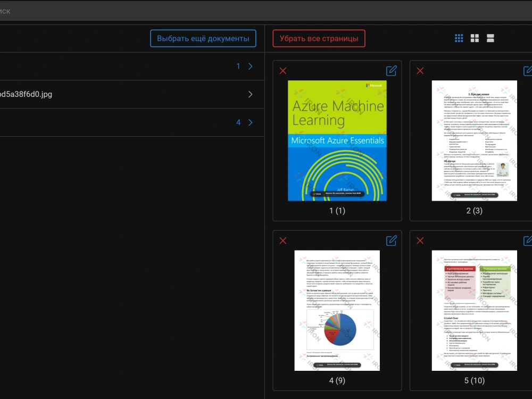Open Azure Machine Learning cover thumbnail
The image size is (532, 399).
(337, 140)
